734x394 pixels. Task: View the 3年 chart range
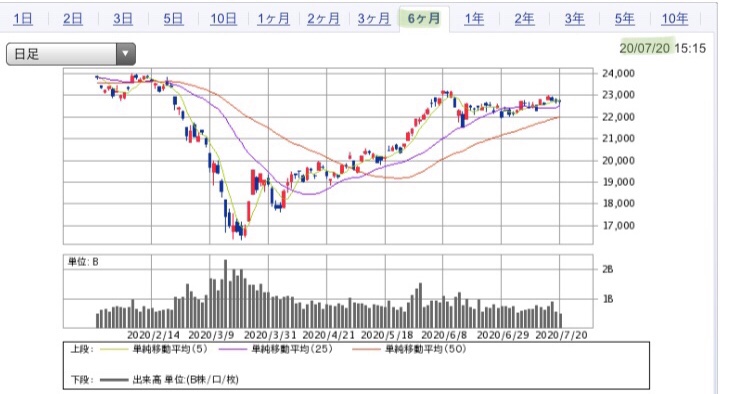[x=574, y=19]
